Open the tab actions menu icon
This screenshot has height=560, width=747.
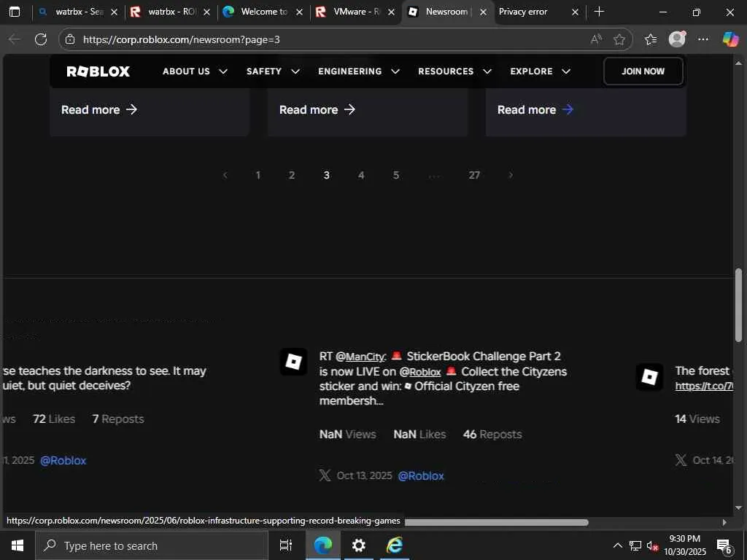pyautogui.click(x=15, y=12)
